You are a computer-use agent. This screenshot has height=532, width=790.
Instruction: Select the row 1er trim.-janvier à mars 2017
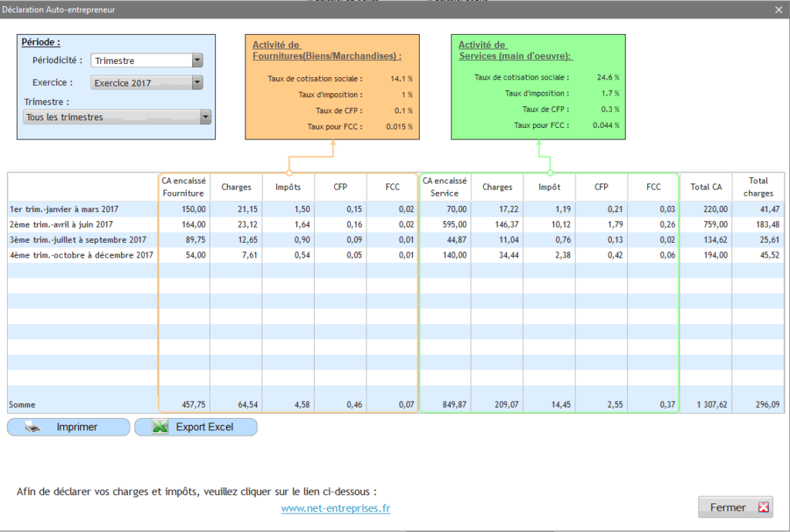click(x=77, y=209)
